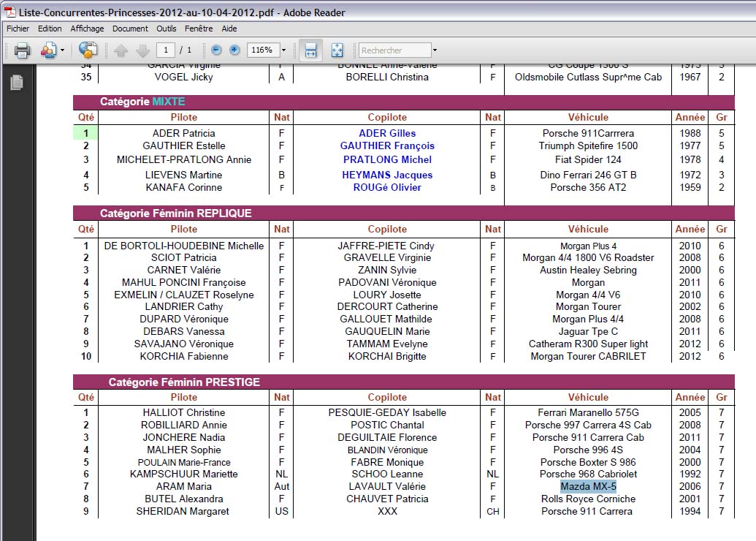Click the collaborate/share people icon

(x=49, y=50)
